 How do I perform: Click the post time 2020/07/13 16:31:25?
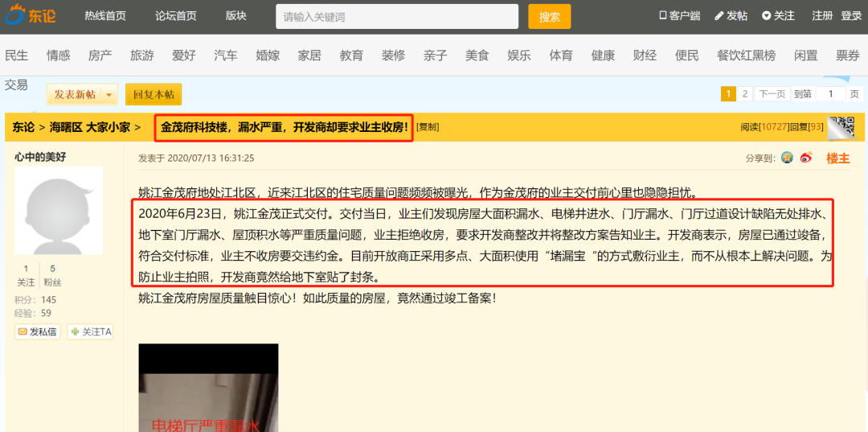pyautogui.click(x=211, y=158)
